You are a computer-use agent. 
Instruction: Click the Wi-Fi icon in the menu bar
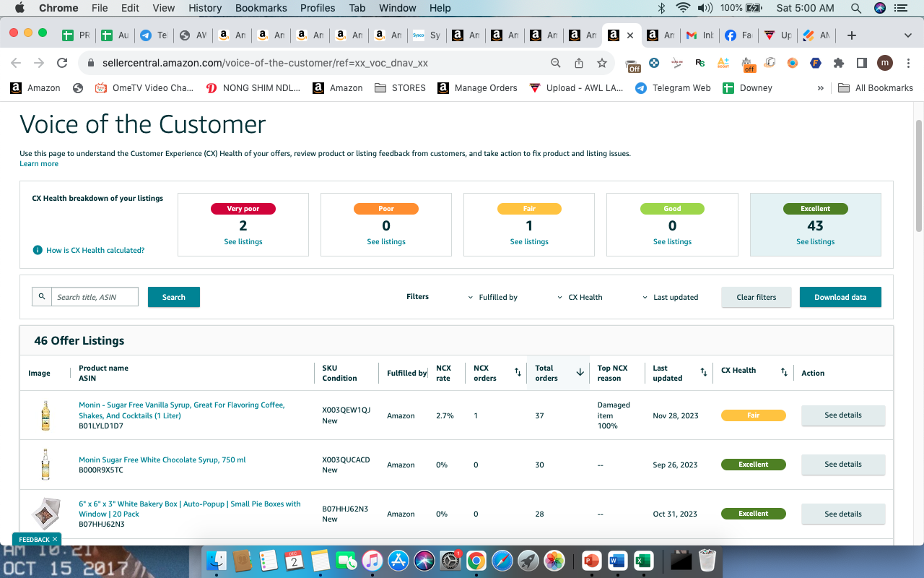pyautogui.click(x=683, y=8)
